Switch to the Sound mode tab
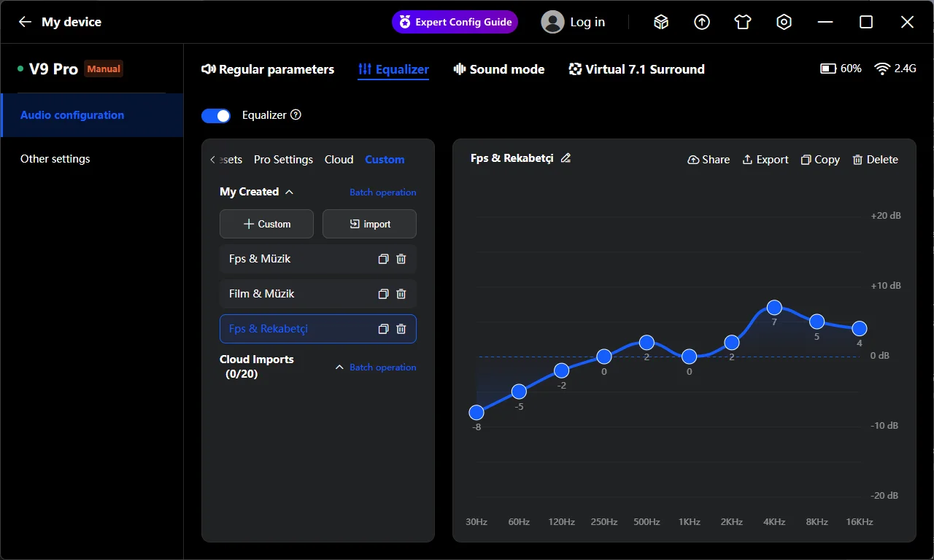Viewport: 934px width, 560px height. 499,69
